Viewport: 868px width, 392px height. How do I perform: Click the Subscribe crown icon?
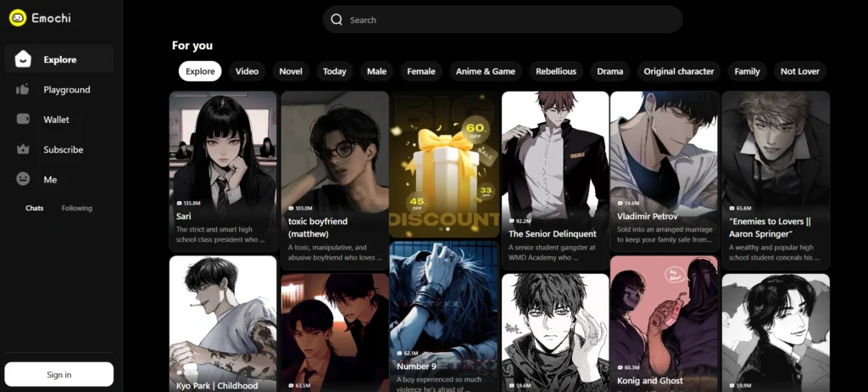(24, 149)
